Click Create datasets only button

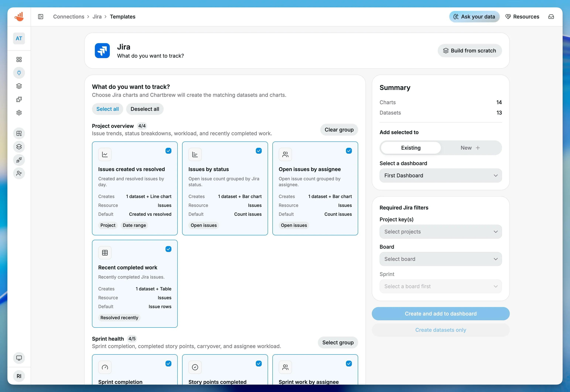click(x=441, y=330)
